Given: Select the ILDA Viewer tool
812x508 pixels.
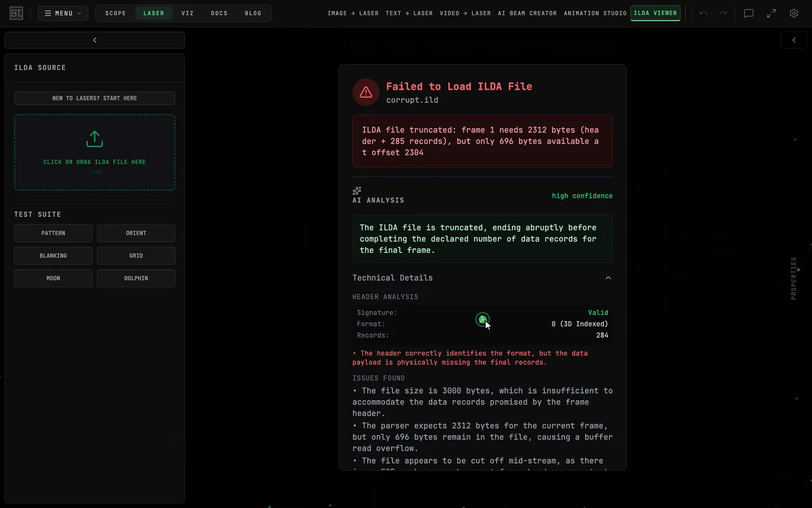Looking at the screenshot, I should [655, 13].
